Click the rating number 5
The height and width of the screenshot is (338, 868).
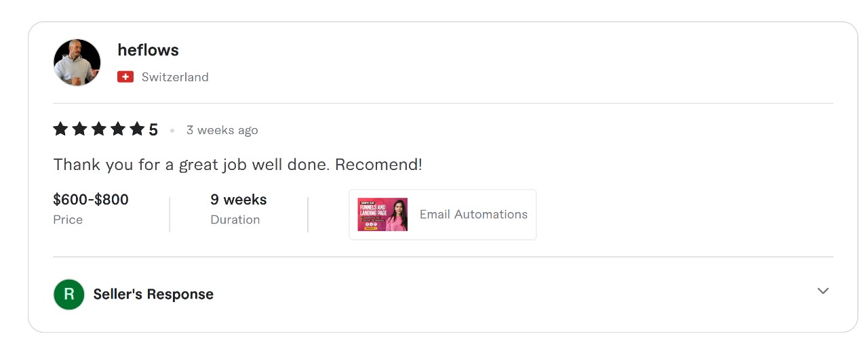tap(153, 130)
